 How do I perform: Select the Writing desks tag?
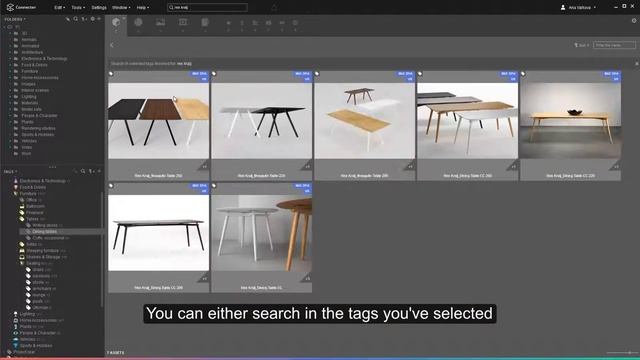(x=45, y=225)
